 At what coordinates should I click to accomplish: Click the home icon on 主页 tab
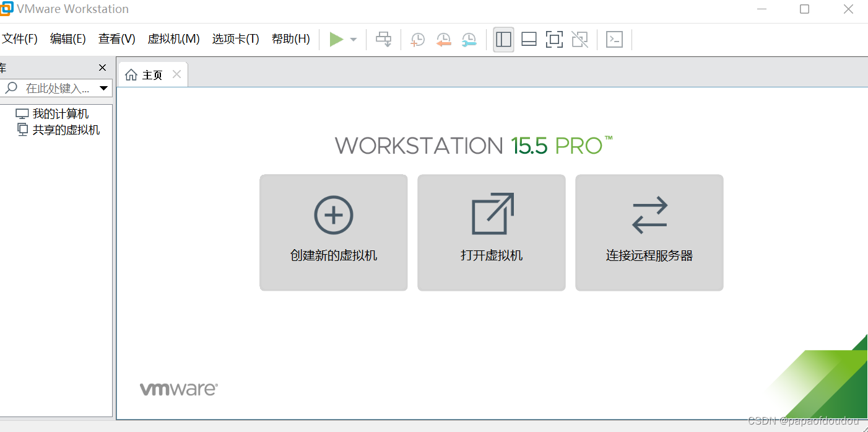click(x=131, y=75)
